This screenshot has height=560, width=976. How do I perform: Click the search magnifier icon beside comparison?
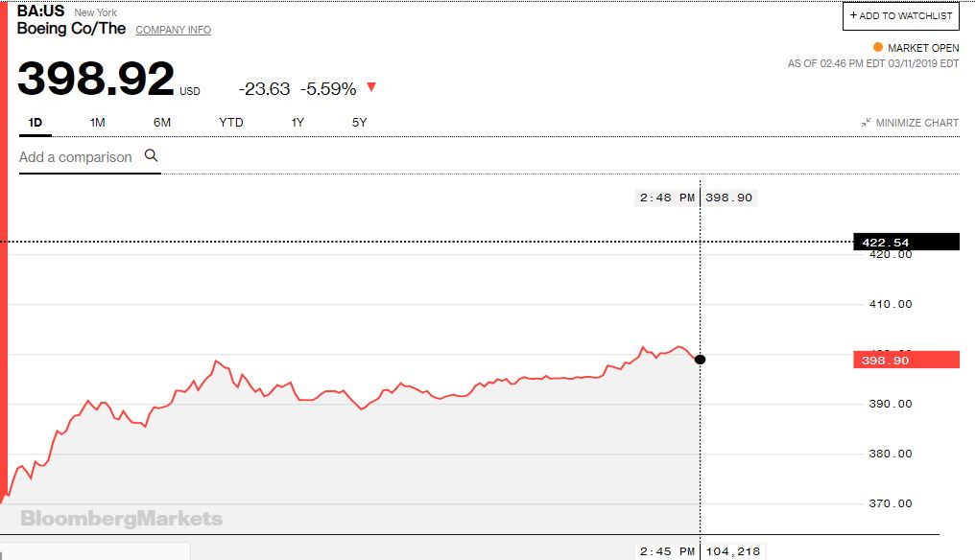pos(151,155)
